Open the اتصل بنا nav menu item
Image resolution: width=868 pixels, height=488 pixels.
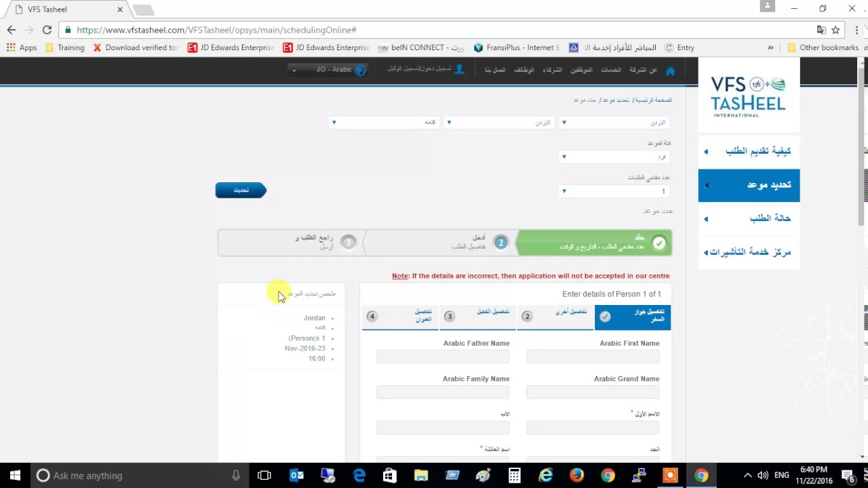[495, 70]
